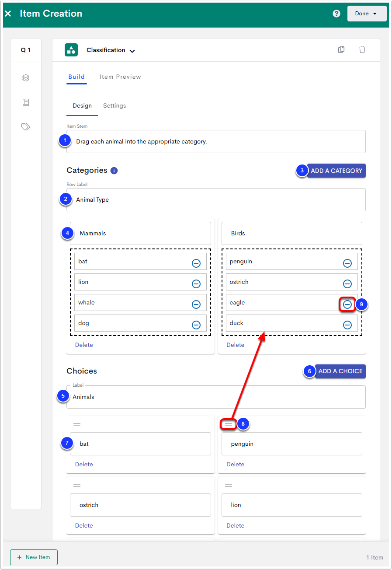
Task: Click the trash icon to delete item
Action: point(362,50)
